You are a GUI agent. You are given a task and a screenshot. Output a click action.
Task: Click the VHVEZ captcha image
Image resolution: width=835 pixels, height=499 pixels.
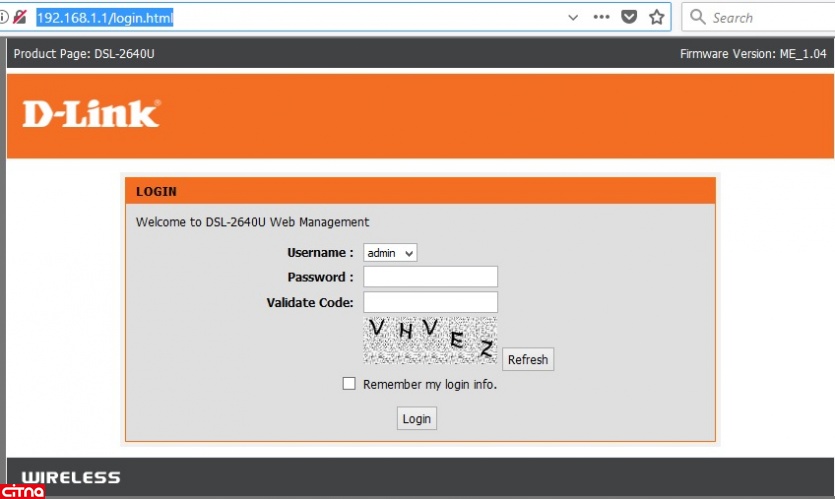coord(430,341)
